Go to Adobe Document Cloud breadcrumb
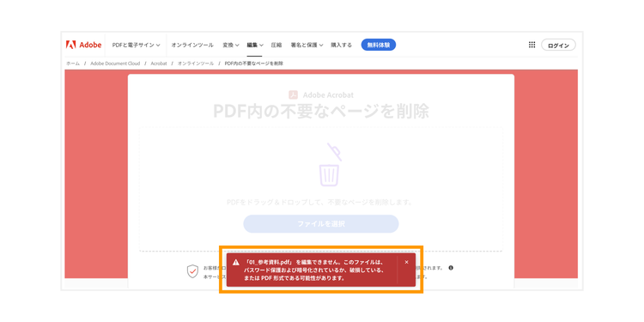This screenshot has height=322, width=644. [x=115, y=64]
